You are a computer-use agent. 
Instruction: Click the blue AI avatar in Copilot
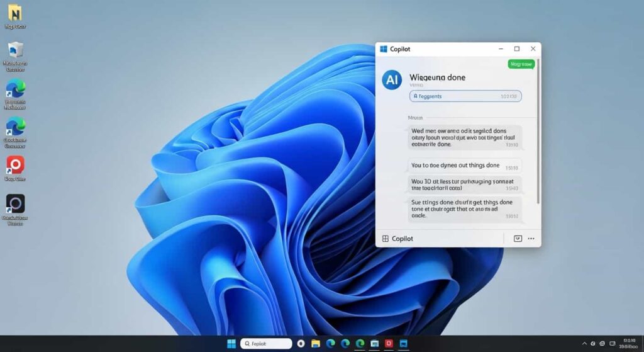pos(392,80)
